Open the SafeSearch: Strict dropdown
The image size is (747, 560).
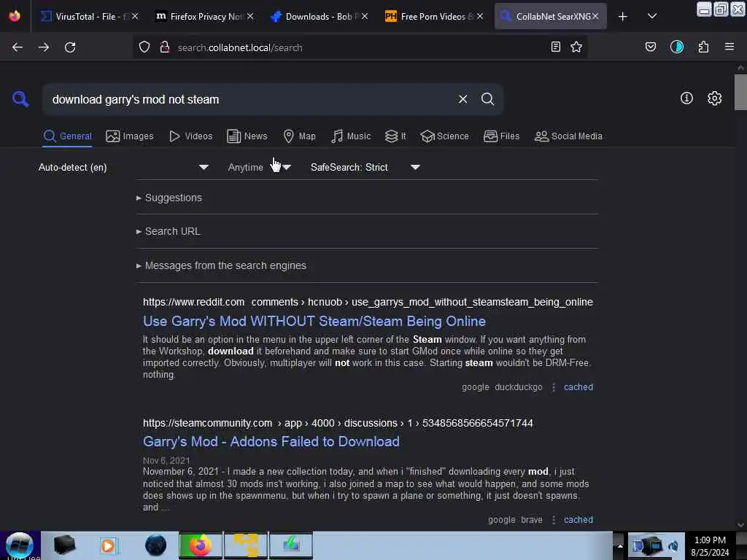365,167
